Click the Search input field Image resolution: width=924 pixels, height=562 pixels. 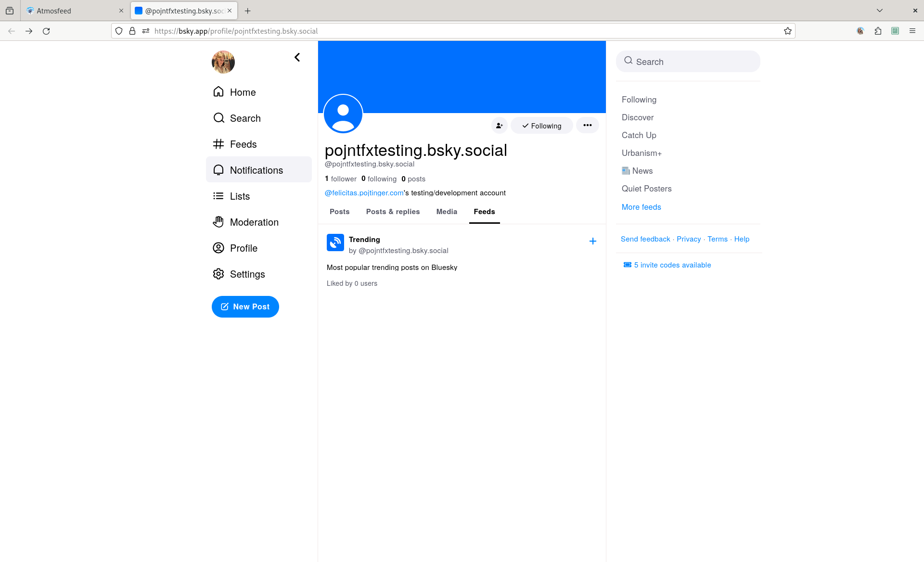click(x=689, y=61)
